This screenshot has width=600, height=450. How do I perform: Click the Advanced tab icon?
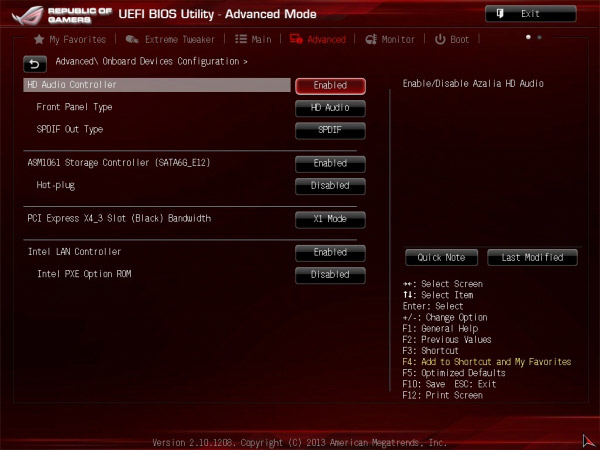pyautogui.click(x=296, y=39)
